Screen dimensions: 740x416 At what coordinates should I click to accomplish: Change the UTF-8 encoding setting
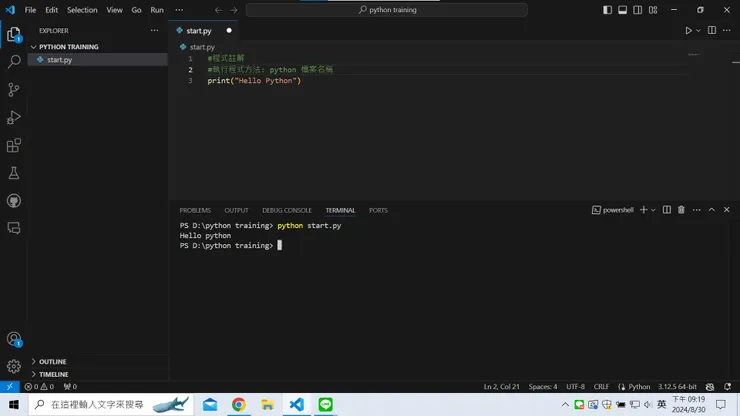pos(575,387)
